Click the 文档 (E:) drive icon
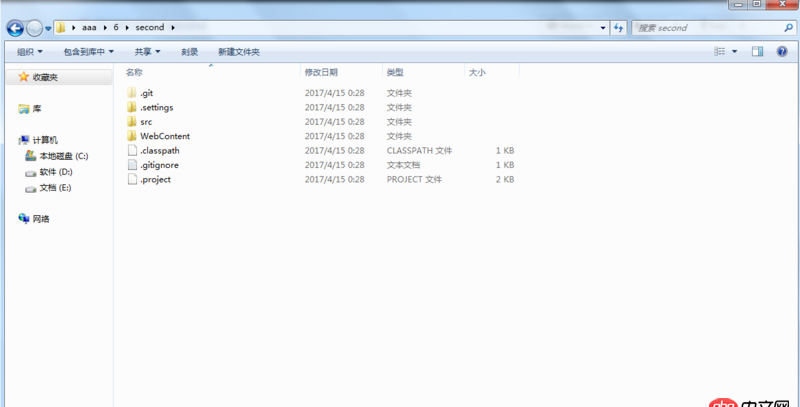Screen dimensions: 800x407 (31, 189)
